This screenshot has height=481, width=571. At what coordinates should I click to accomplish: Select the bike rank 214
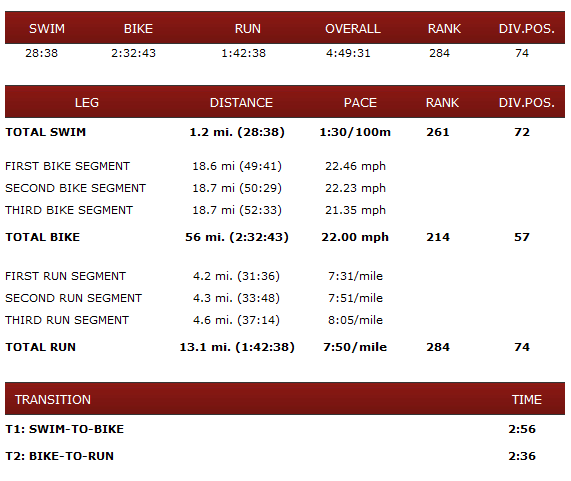coord(438,237)
